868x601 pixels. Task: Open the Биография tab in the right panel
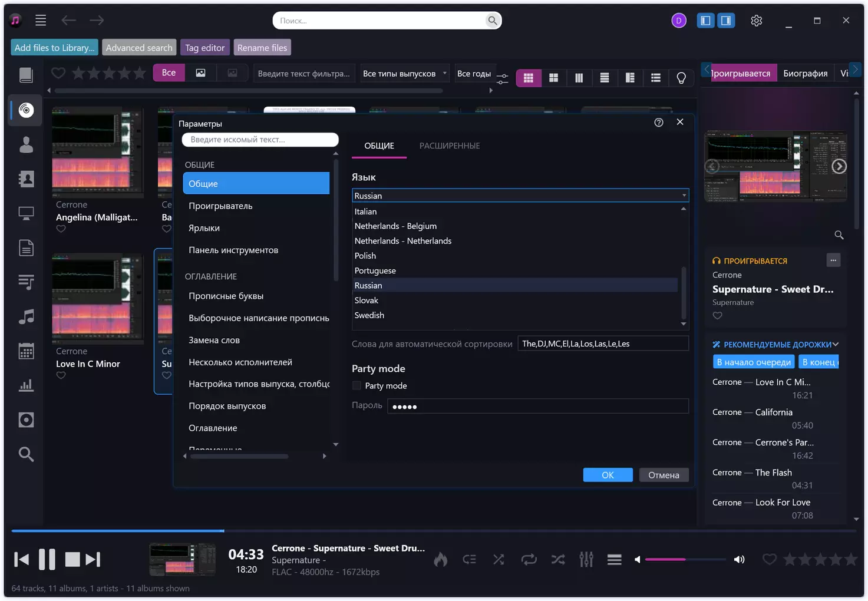(806, 73)
